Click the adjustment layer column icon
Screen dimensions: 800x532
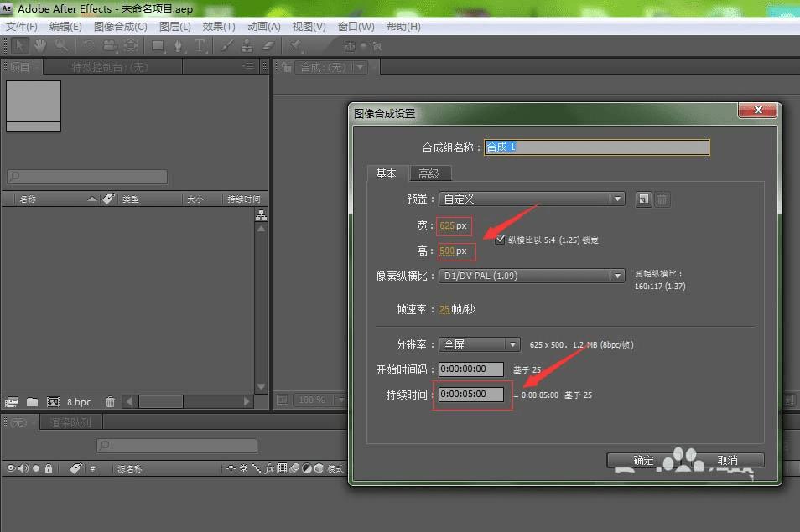point(307,468)
